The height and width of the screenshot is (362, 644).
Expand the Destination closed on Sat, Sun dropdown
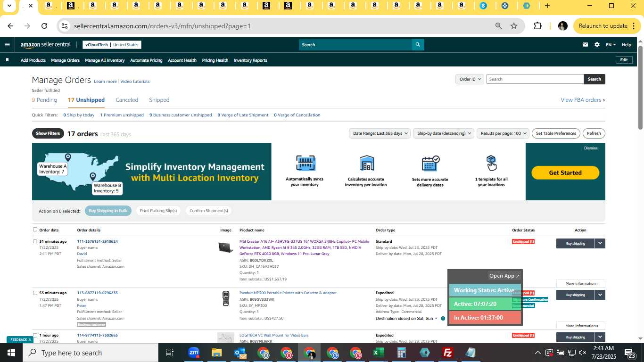pos(406,319)
